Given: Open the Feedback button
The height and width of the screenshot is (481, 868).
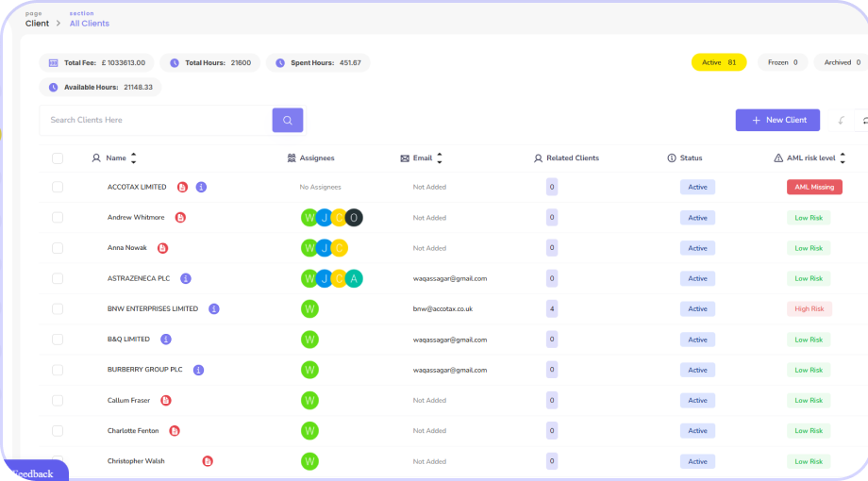Looking at the screenshot, I should pos(33,473).
